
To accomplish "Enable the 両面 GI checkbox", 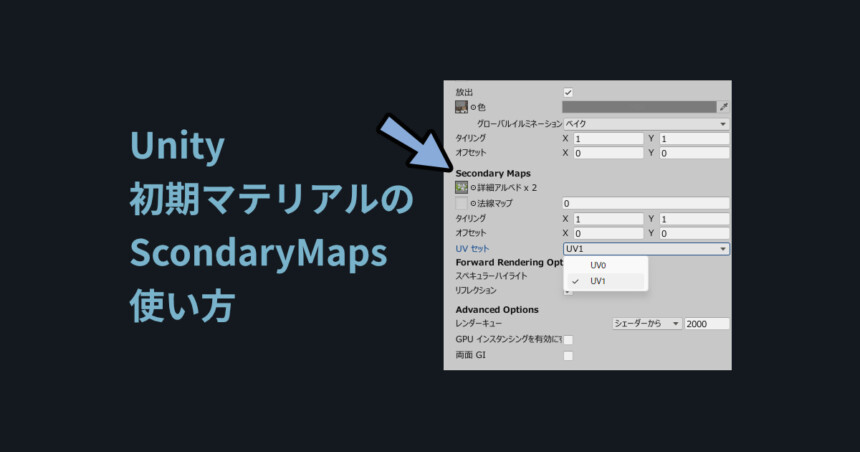I will click(568, 356).
